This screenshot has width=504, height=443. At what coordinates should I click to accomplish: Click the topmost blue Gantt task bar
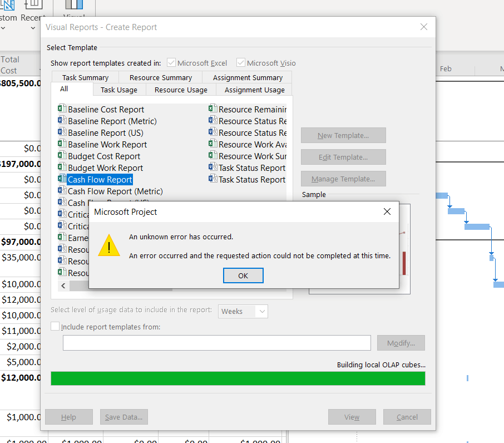click(442, 195)
